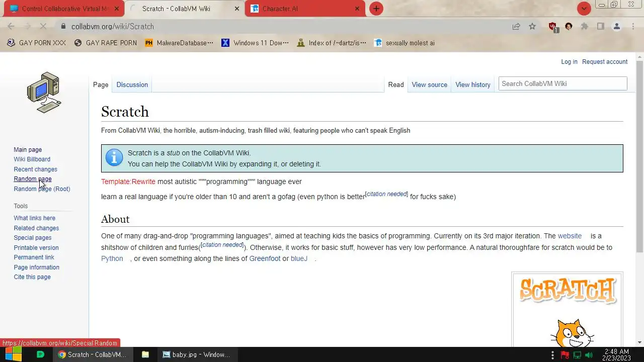Viewport: 644px width, 362px height.
Task: Open the uBlock extension icon
Action: coord(553,27)
